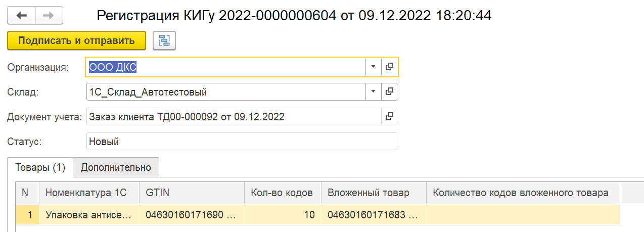The height and width of the screenshot is (232, 644).
Task: Click the Статус field showing Новый
Action: coord(242,142)
